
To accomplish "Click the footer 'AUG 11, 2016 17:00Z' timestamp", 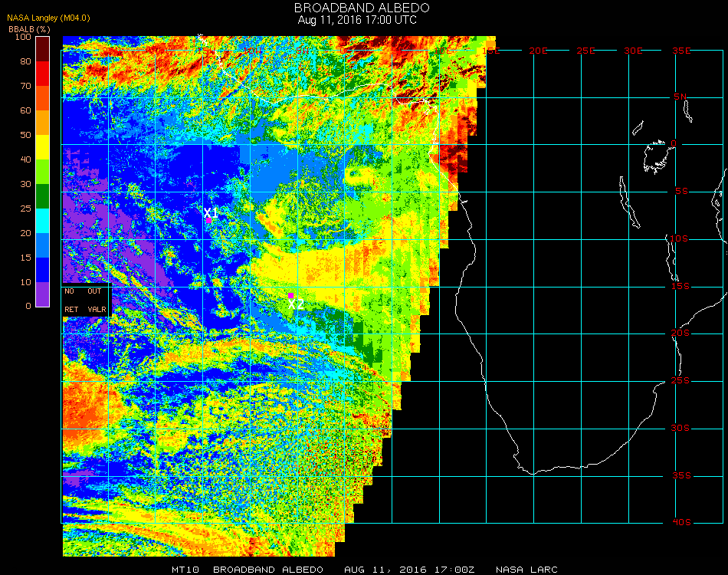I will point(409,570).
